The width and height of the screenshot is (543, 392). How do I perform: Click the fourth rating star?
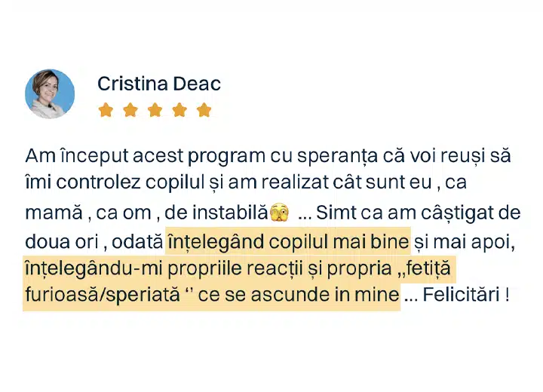[179, 111]
